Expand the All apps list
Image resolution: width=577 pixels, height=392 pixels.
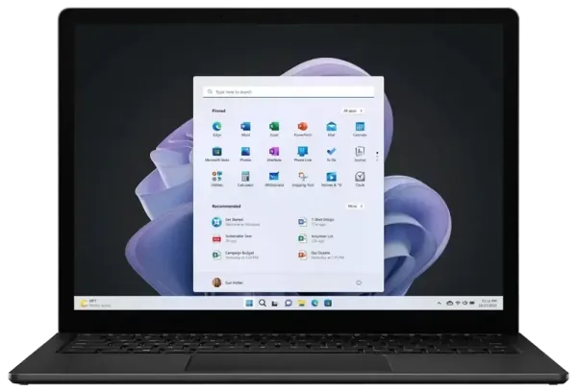click(x=353, y=110)
